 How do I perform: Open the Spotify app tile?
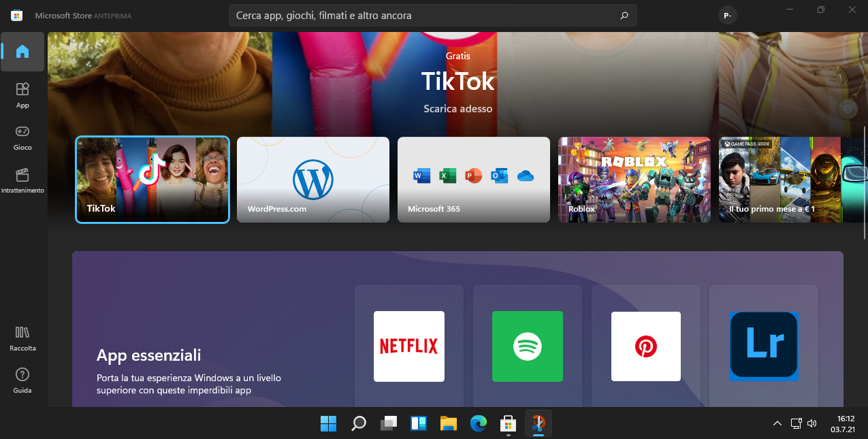[528, 346]
